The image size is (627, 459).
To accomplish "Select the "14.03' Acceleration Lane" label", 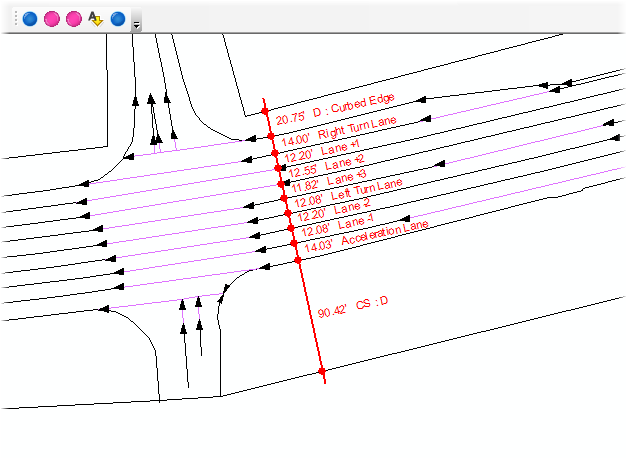I will point(366,237).
